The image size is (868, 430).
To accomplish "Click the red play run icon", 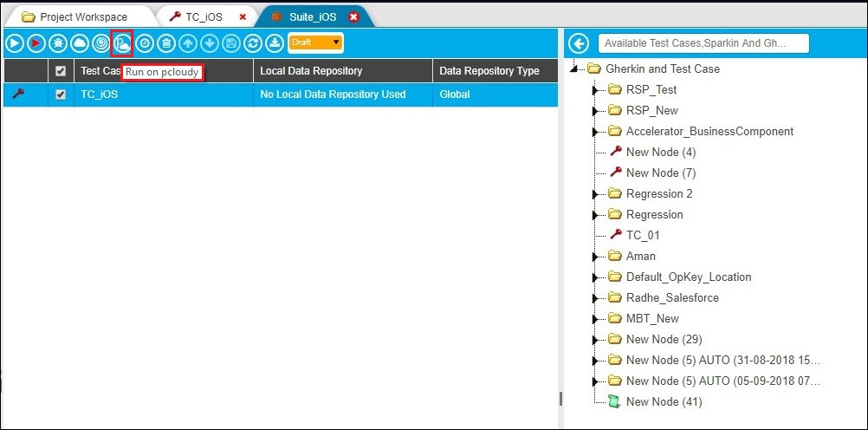I will click(36, 43).
